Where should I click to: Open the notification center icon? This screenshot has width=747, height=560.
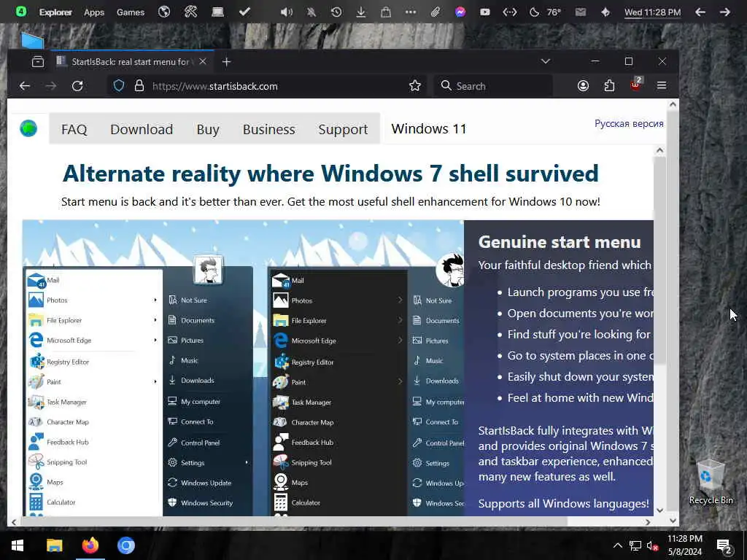click(724, 546)
